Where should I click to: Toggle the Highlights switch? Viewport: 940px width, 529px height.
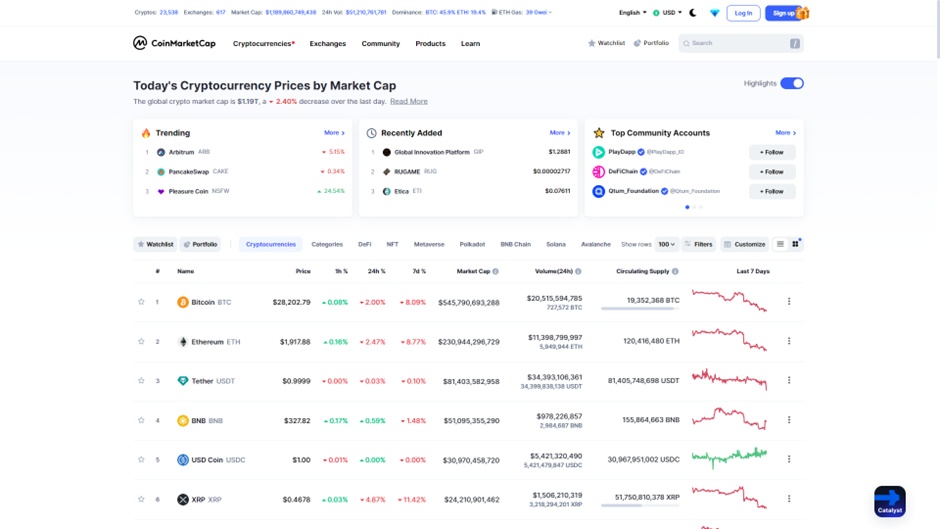(x=791, y=83)
